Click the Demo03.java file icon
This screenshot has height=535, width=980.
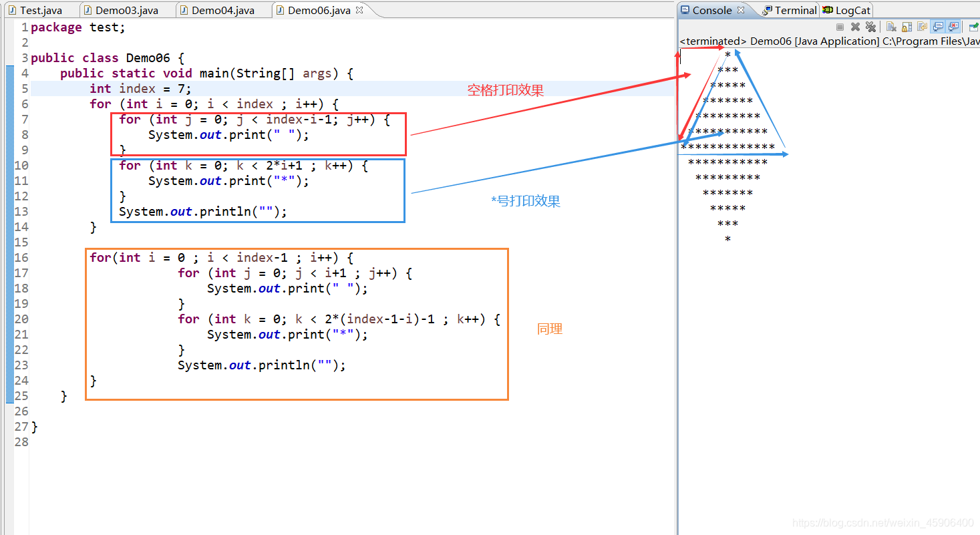tap(88, 10)
